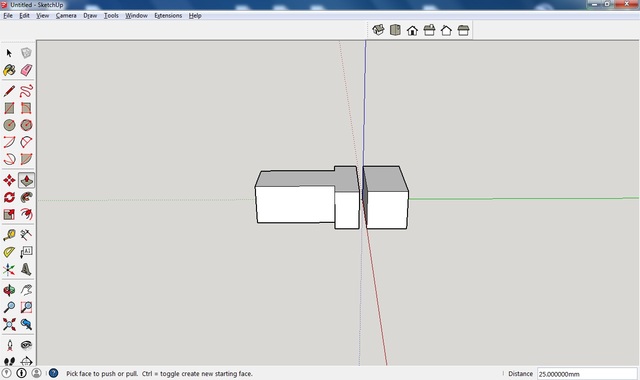The image size is (640, 380).
Task: Pick the Paint Bucket tool
Action: click(9, 70)
